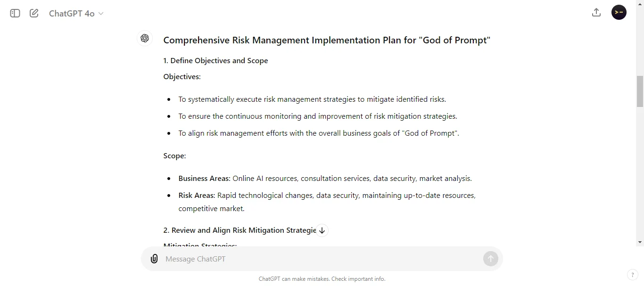Viewport: 644px width, 286px height.
Task: Expand the chevron next to ChatGPT 4o
Action: tap(101, 14)
